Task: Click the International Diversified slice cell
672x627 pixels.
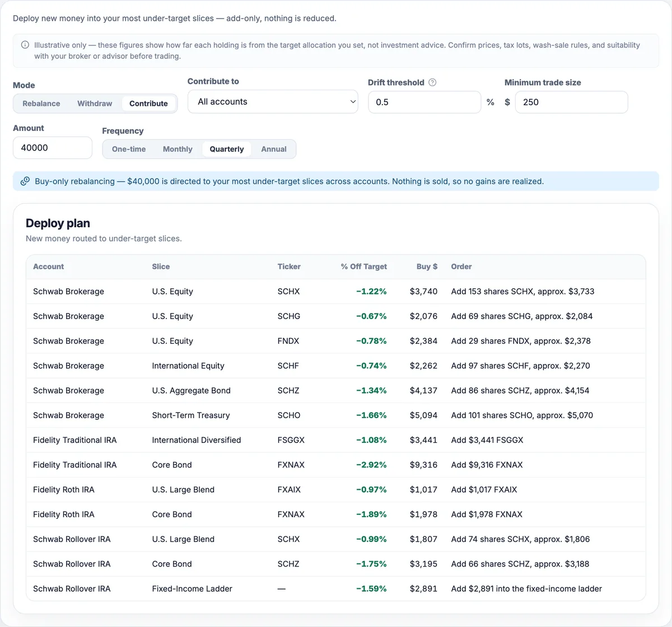Action: click(197, 440)
